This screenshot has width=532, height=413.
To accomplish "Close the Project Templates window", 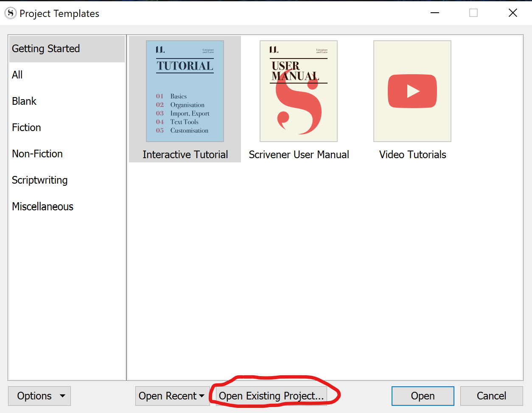I will 512,13.
